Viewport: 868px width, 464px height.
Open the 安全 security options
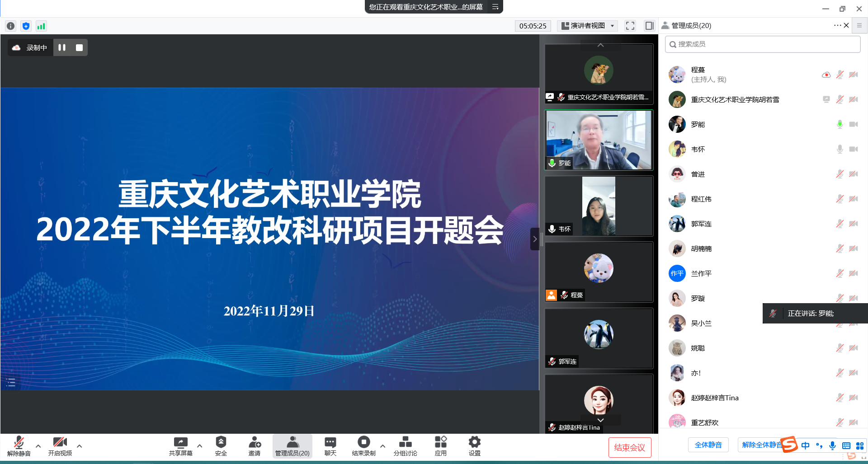click(x=221, y=445)
